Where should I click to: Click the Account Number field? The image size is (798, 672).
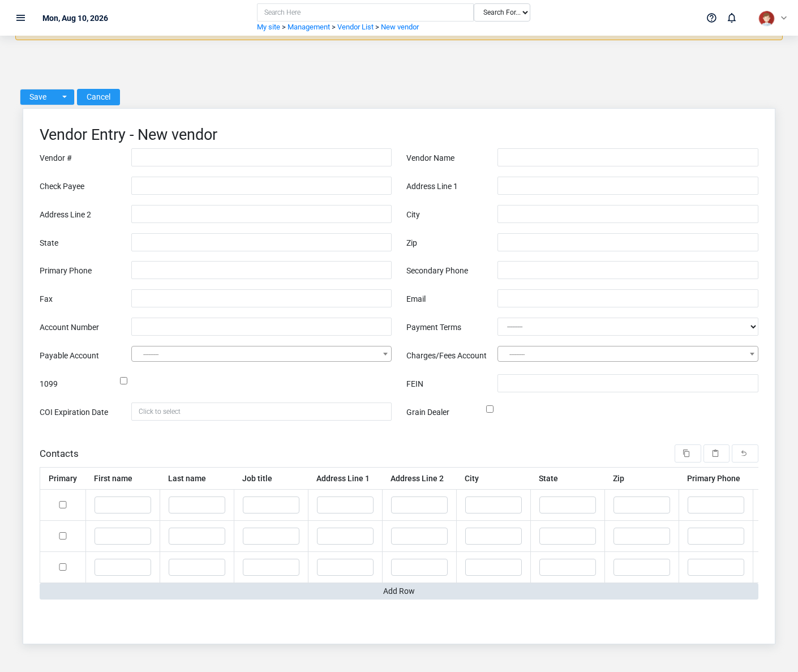261,327
